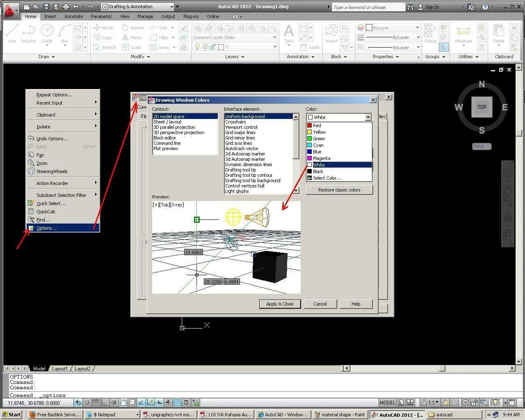Image resolution: width=525 pixels, height=420 pixels.
Task: Toggle the layer lock icon in Layers panel
Action: click(212, 47)
